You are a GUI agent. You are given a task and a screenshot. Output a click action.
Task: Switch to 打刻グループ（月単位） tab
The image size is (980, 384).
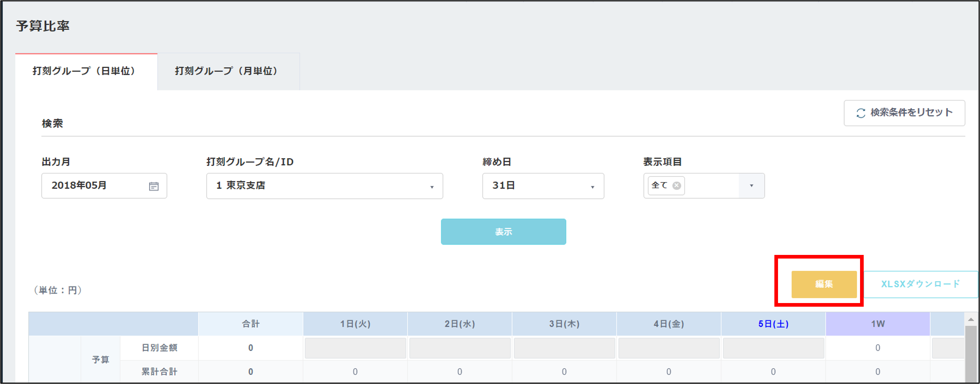pos(227,71)
